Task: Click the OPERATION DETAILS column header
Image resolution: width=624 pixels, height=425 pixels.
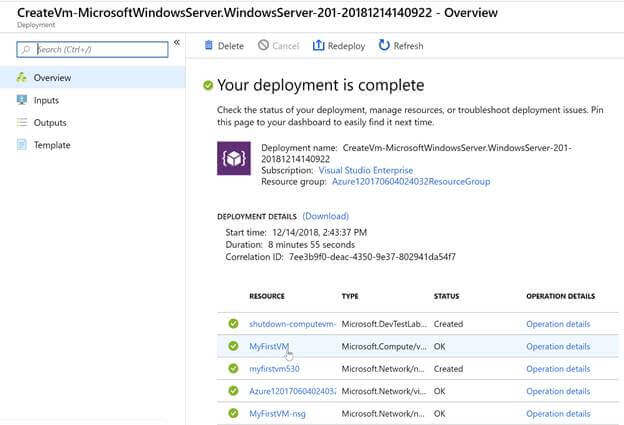Action: point(560,296)
